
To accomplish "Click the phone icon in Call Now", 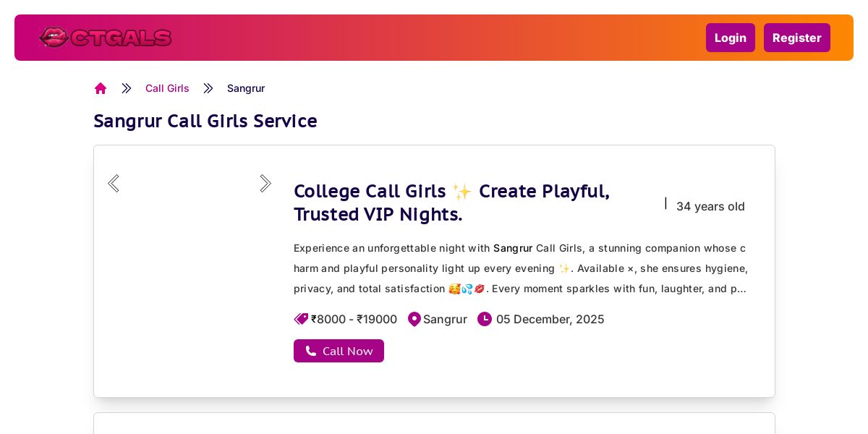I will (311, 351).
